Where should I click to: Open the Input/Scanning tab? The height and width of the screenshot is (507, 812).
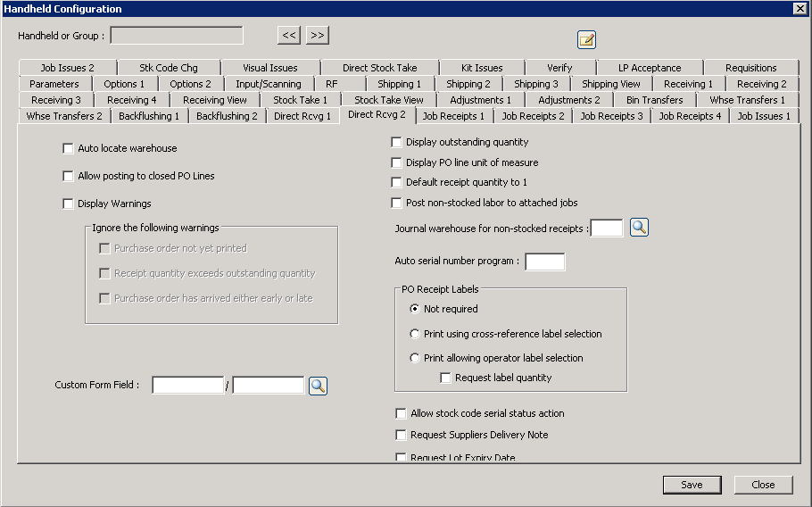[268, 84]
